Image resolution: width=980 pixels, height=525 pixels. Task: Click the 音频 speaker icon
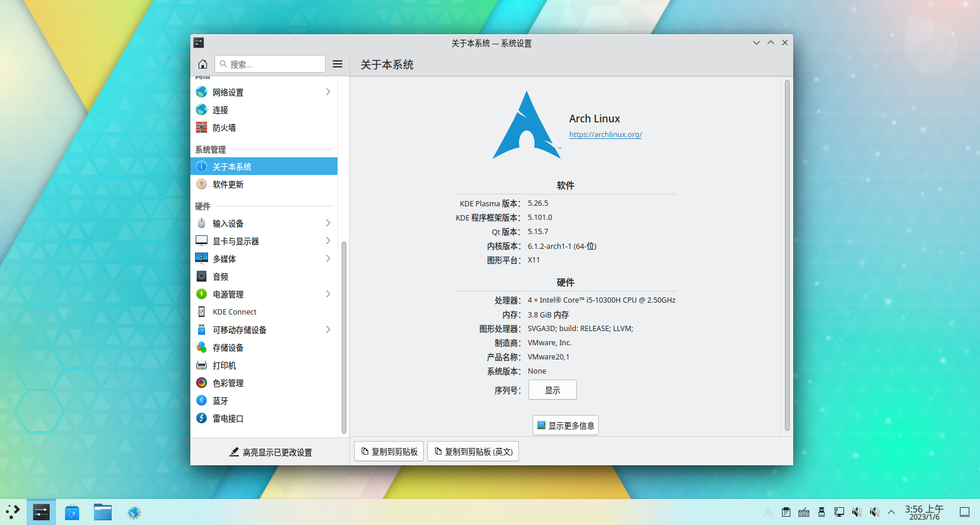point(202,277)
